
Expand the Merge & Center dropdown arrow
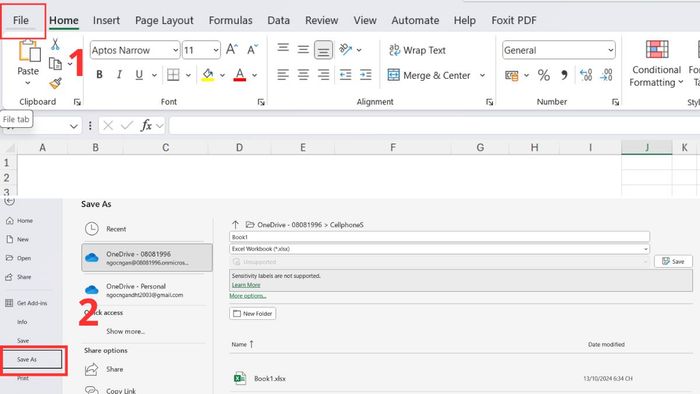point(483,75)
